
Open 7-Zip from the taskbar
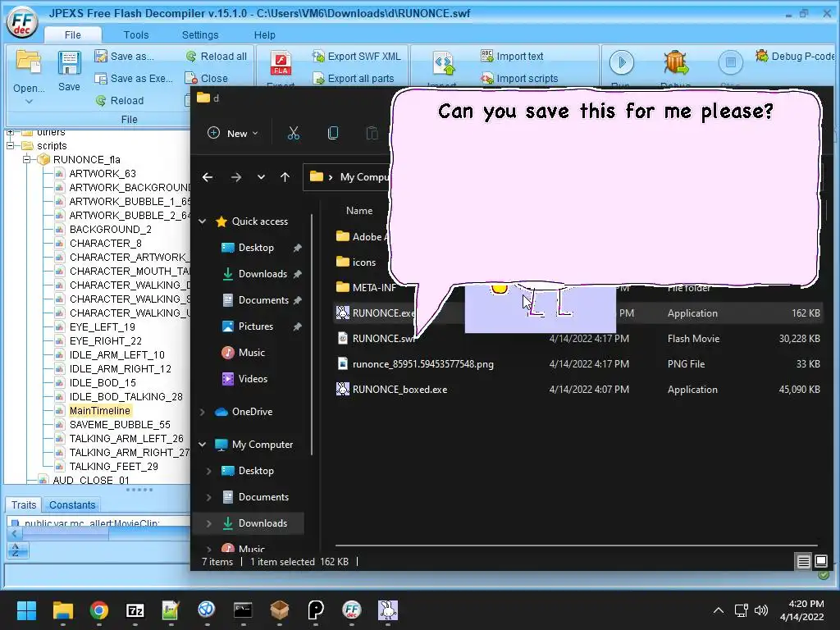pyautogui.click(x=135, y=610)
